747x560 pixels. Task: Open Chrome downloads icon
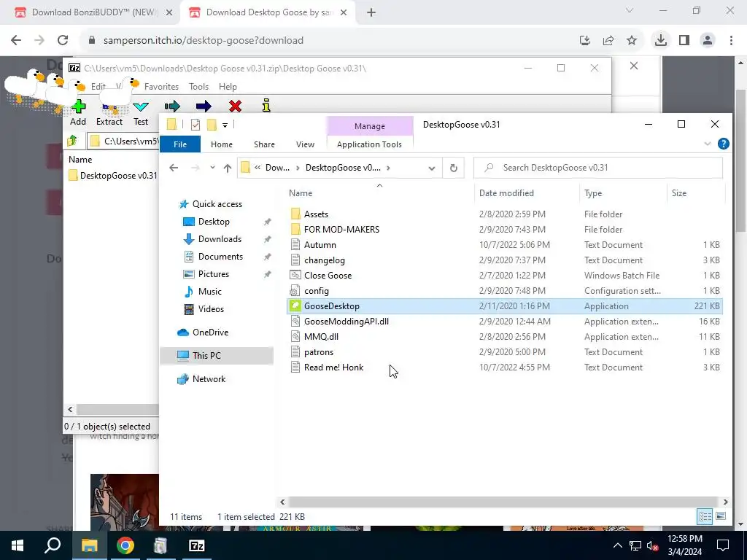pos(661,41)
